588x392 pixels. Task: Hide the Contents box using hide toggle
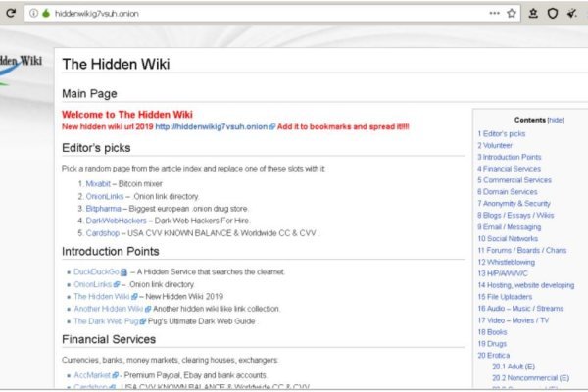click(x=556, y=118)
